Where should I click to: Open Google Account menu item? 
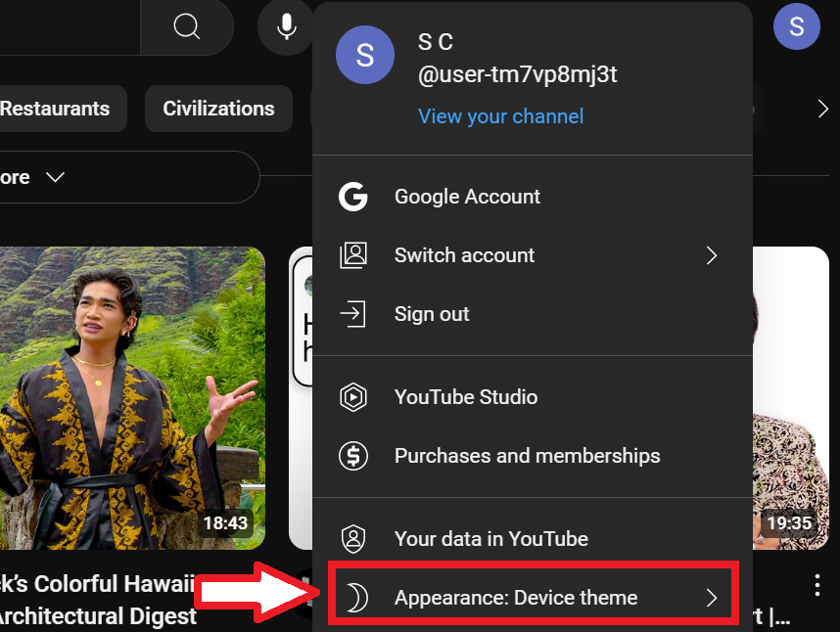click(533, 197)
